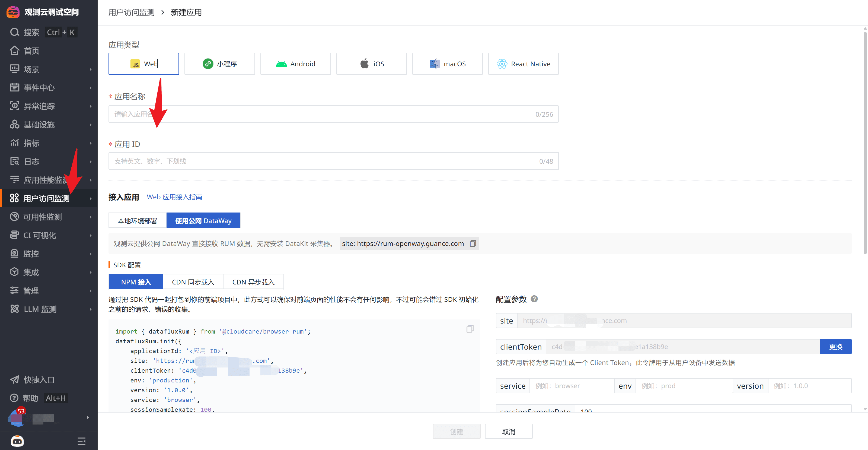868x450 pixels.
Task: Copy the site URL with copy icon
Action: (473, 243)
